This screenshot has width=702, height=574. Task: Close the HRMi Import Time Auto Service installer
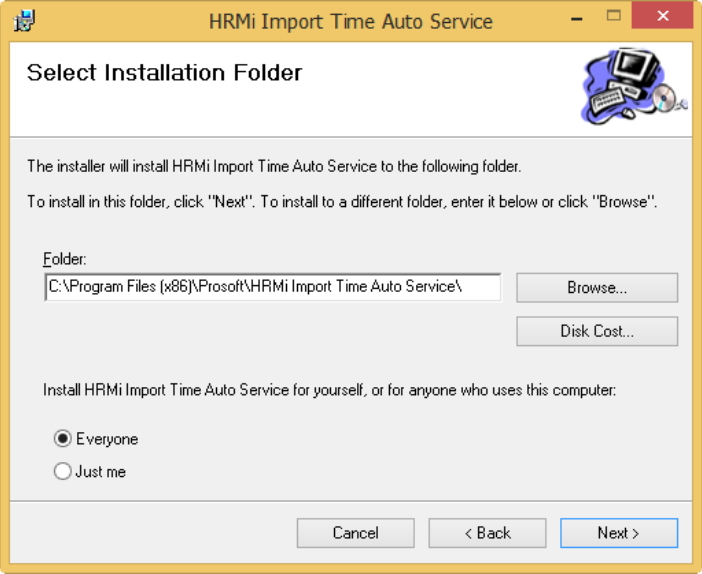[x=663, y=16]
